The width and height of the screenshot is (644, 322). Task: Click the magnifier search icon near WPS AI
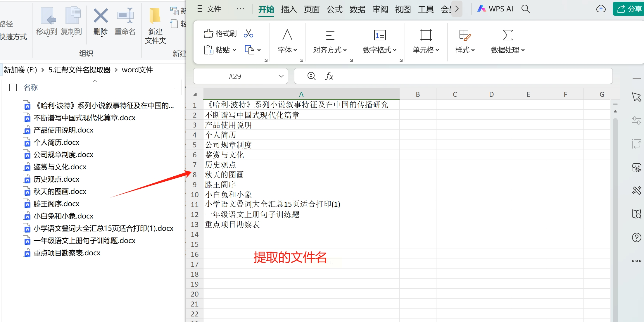pyautogui.click(x=525, y=9)
